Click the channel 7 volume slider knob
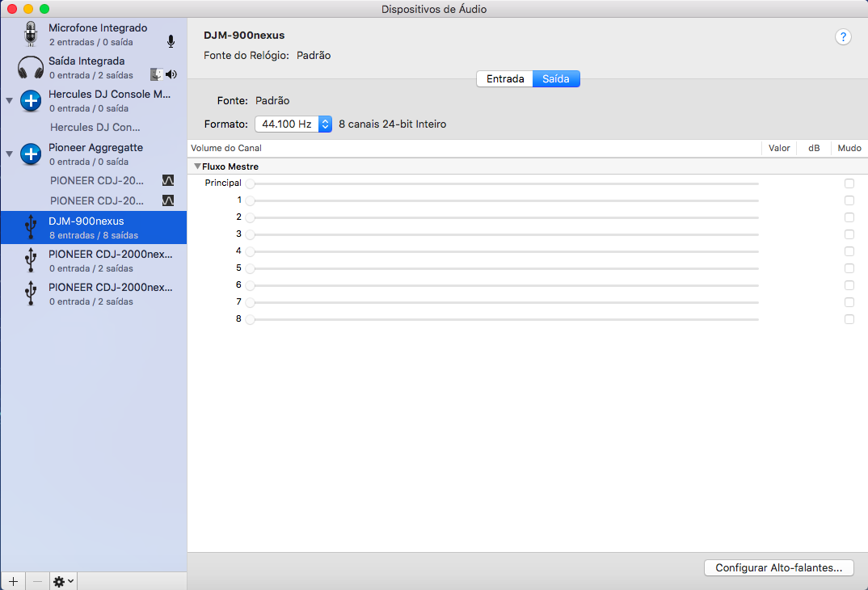This screenshot has height=590, width=868. tap(251, 303)
